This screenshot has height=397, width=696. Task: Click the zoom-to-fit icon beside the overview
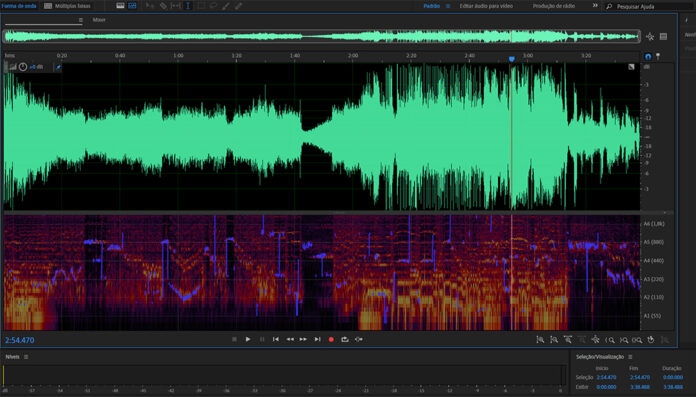tap(650, 36)
